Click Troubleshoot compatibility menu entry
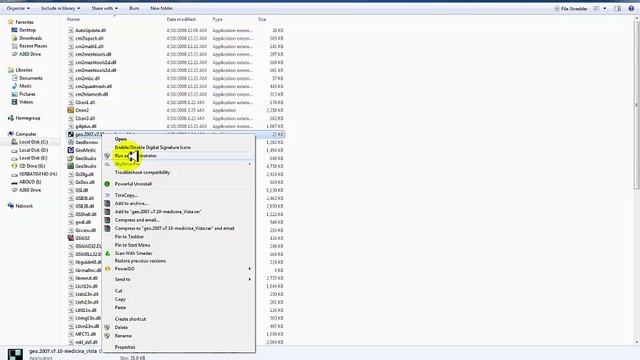 pyautogui.click(x=142, y=172)
